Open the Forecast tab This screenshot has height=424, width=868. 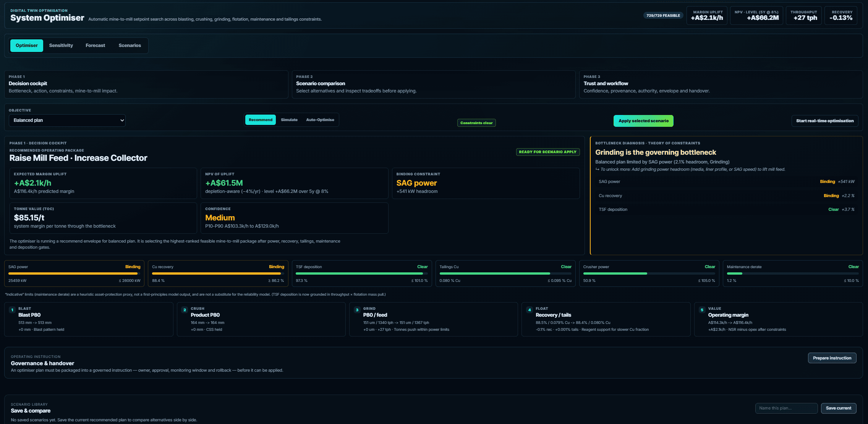(x=95, y=45)
